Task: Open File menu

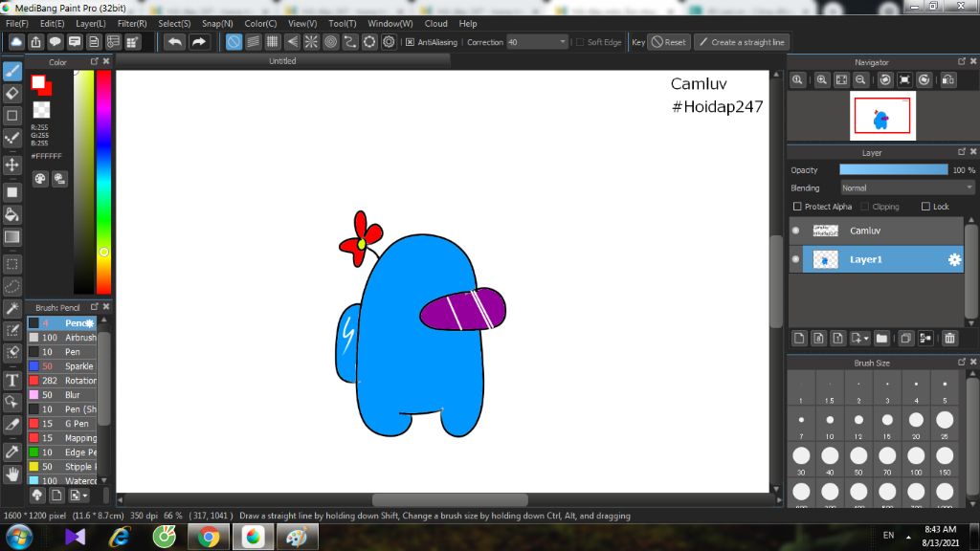Action: (17, 23)
